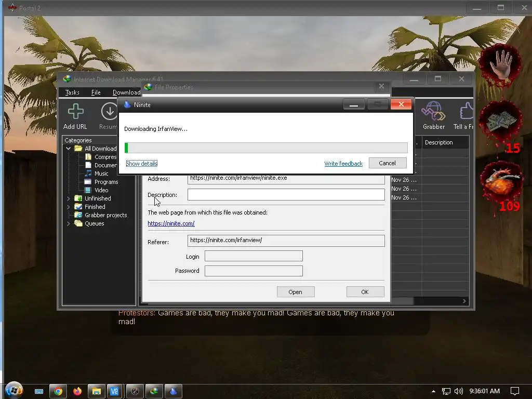532x399 pixels.
Task: Expand the Finished tree node
Action: click(x=68, y=207)
